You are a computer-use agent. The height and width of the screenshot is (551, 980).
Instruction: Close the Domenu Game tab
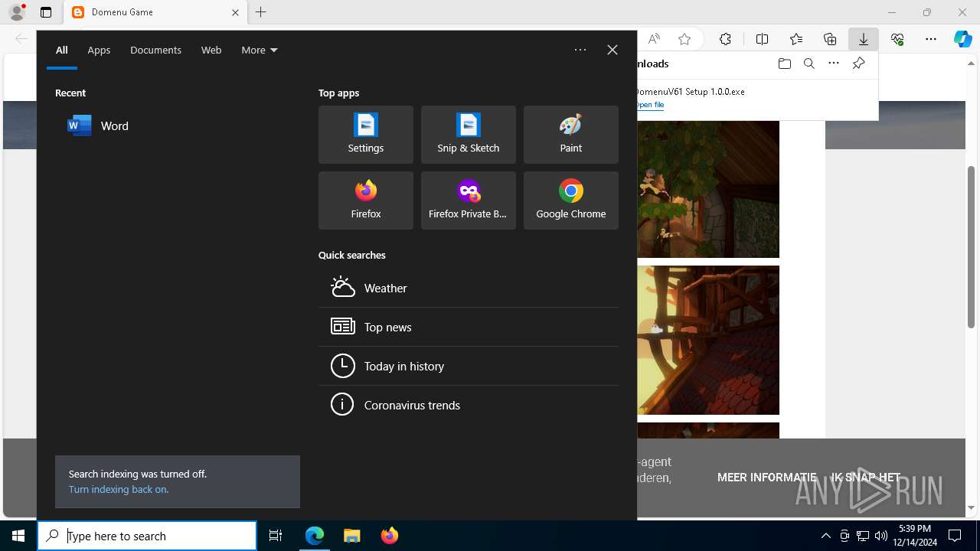(235, 12)
